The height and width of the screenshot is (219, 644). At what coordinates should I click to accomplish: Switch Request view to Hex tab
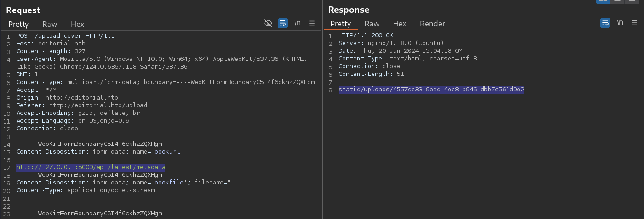78,24
